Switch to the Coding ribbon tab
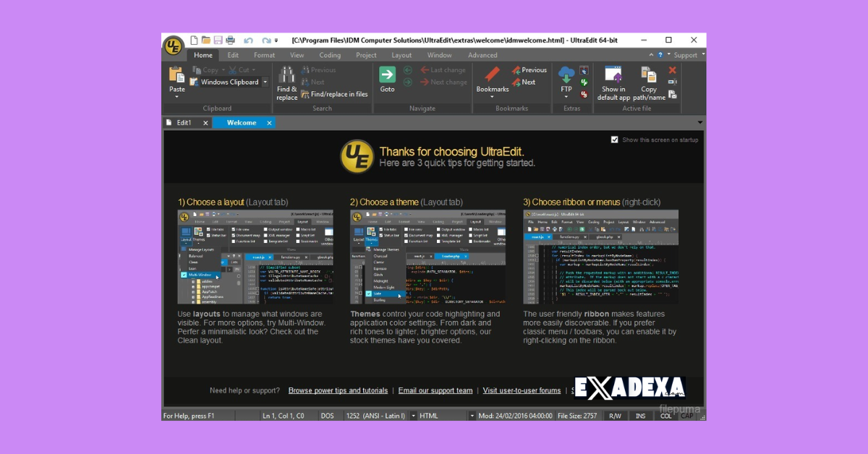The image size is (868, 454). (330, 55)
